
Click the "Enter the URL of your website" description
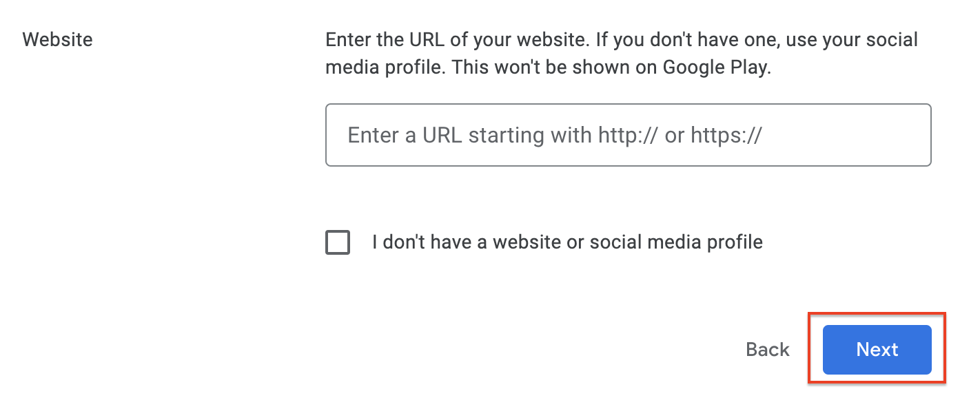point(455,39)
